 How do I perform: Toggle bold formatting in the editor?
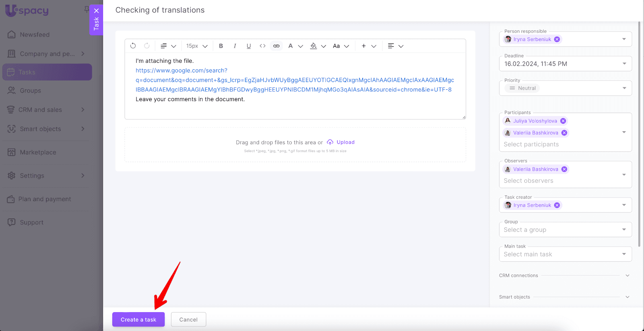tap(221, 46)
